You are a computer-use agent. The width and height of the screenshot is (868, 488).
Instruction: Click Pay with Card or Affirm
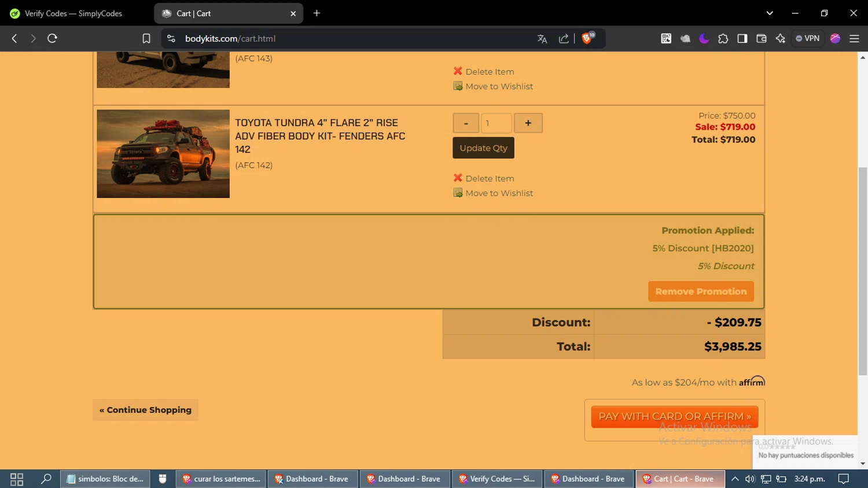click(x=675, y=417)
